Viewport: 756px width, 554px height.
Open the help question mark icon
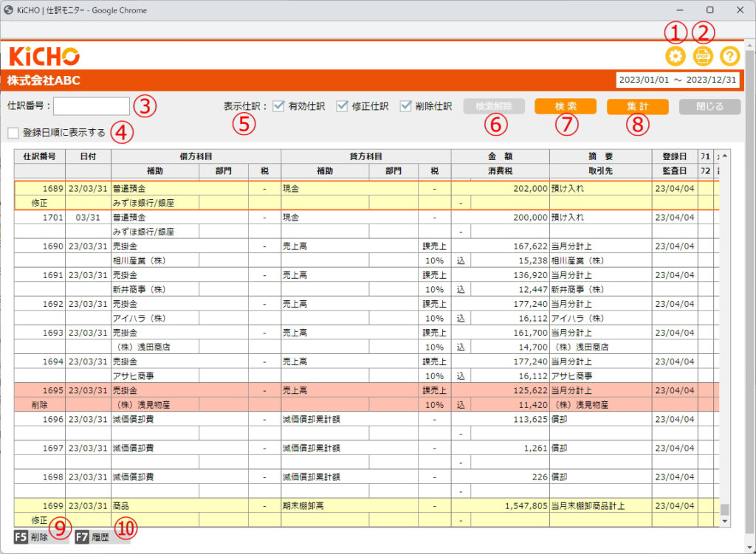point(729,56)
